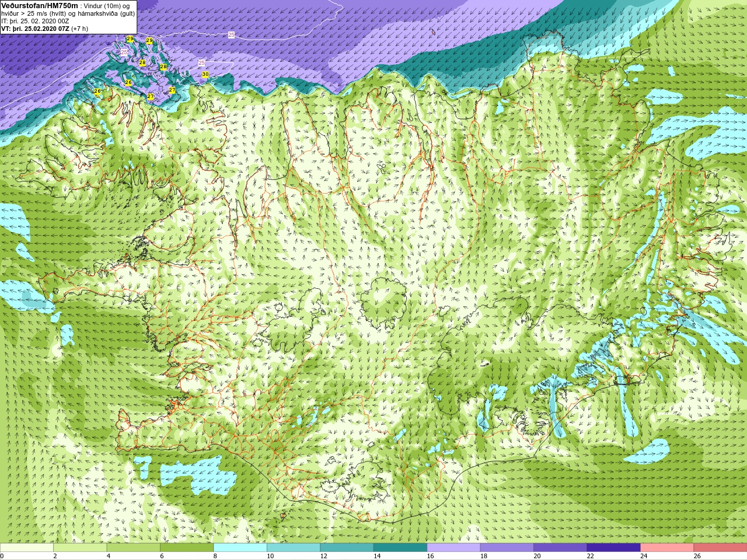747x560 pixels.
Task: Click the initial time 'IT: þri. 25. 02. 2020 00Z'
Action: 36,21
